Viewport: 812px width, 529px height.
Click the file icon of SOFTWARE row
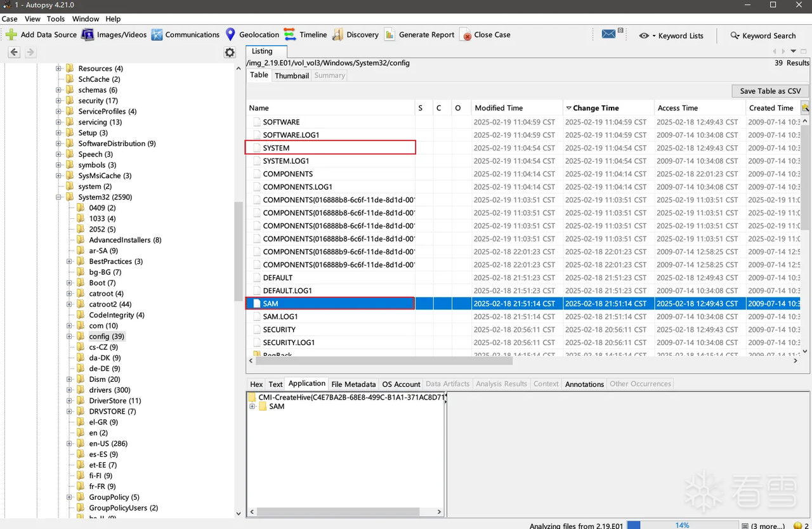click(257, 122)
